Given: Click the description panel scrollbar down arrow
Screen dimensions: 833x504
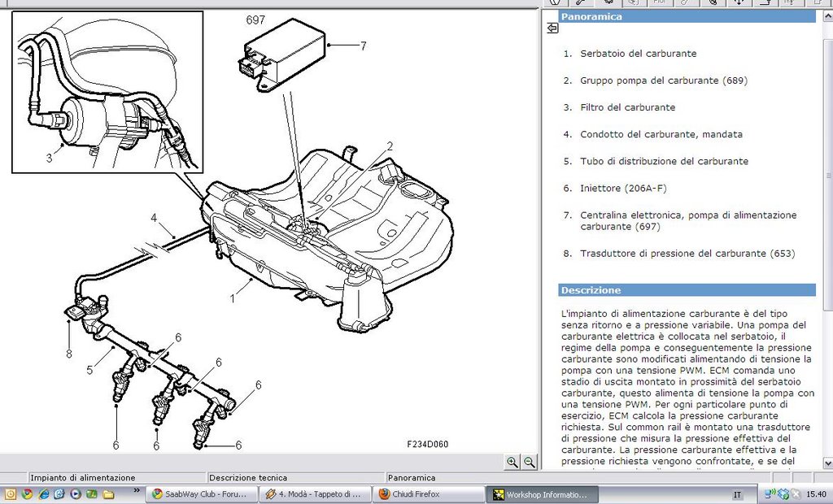Looking at the screenshot, I should (827, 463).
